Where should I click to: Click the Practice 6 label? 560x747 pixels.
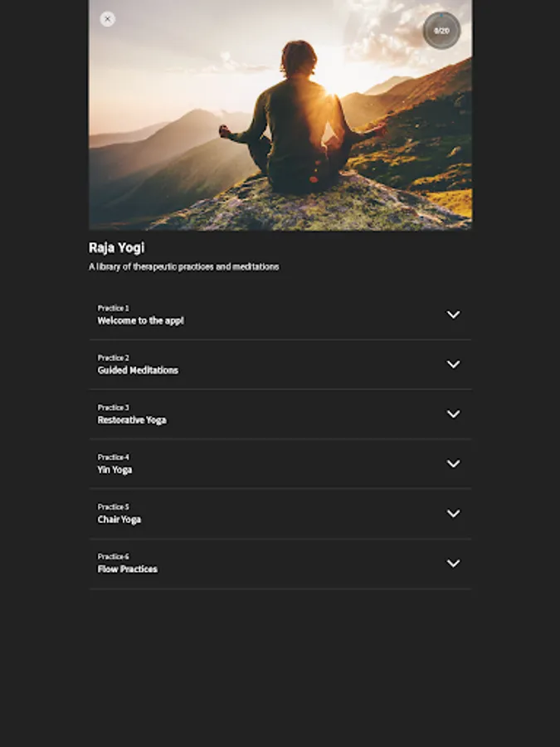coord(113,556)
